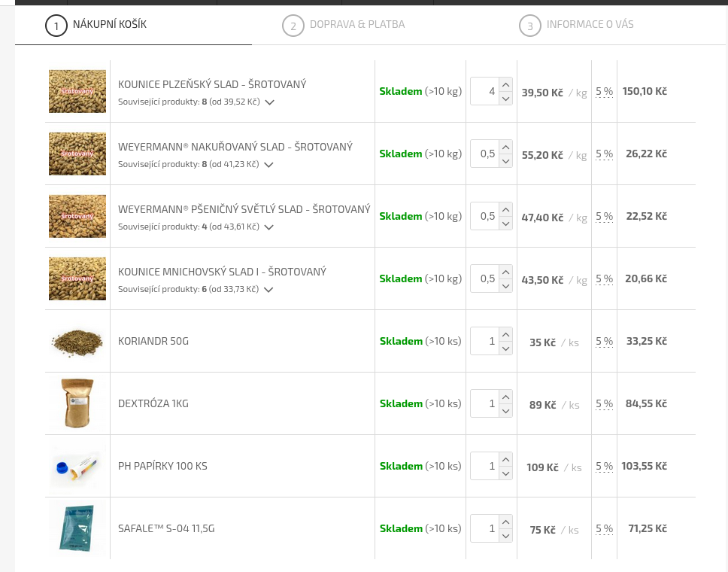Increase quantity of Kounice Mnichovský slad
The height and width of the screenshot is (572, 728).
[x=505, y=272]
